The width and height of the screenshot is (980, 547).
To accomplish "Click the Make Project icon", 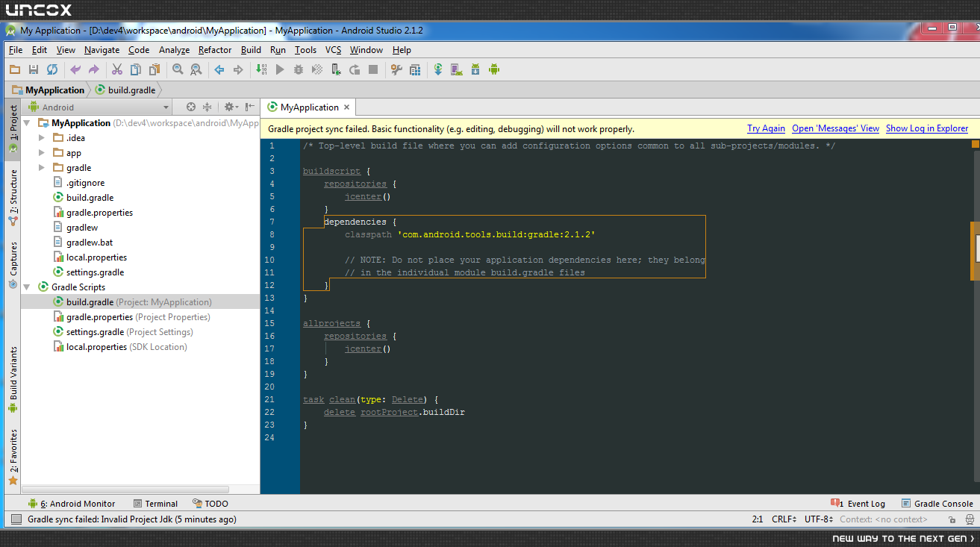I will click(x=261, y=69).
